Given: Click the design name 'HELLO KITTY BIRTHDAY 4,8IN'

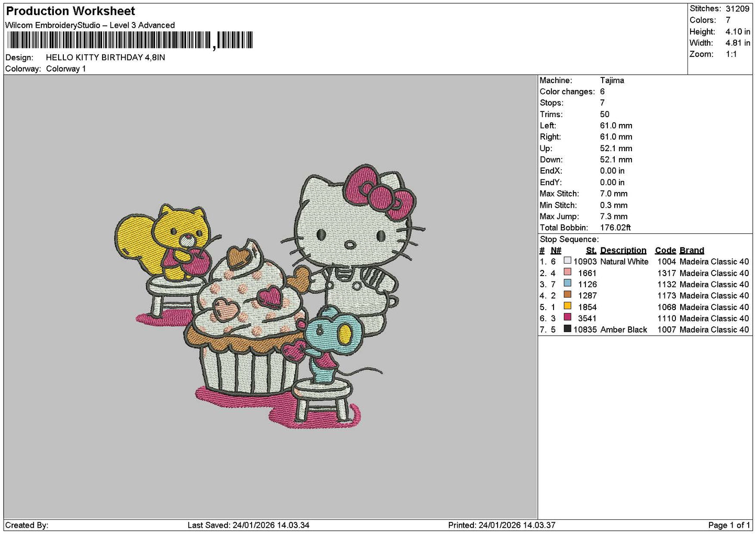Looking at the screenshot, I should coord(106,58).
